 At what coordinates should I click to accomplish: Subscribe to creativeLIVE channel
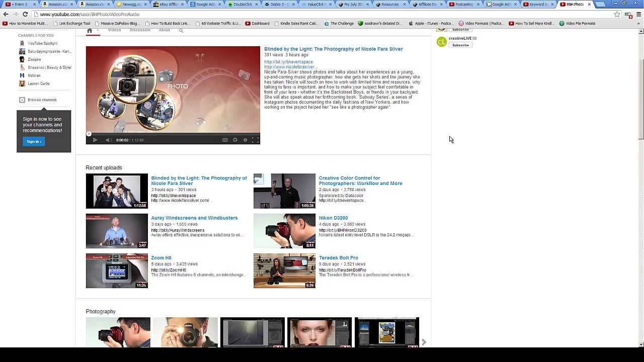460,45
